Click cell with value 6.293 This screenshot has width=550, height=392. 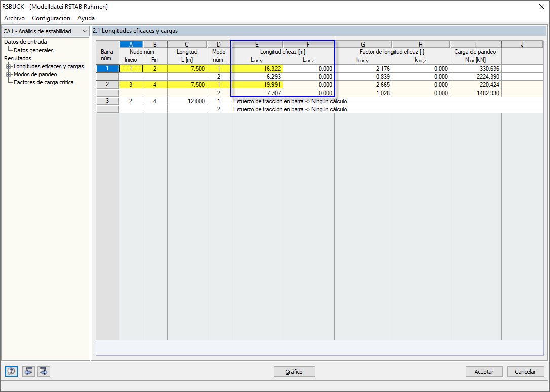pos(257,77)
